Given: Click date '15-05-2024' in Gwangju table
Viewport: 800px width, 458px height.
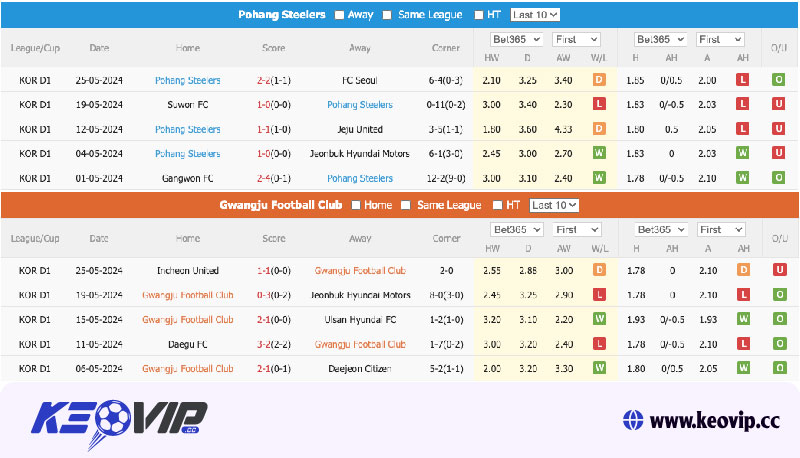Looking at the screenshot, I should 99,320.
